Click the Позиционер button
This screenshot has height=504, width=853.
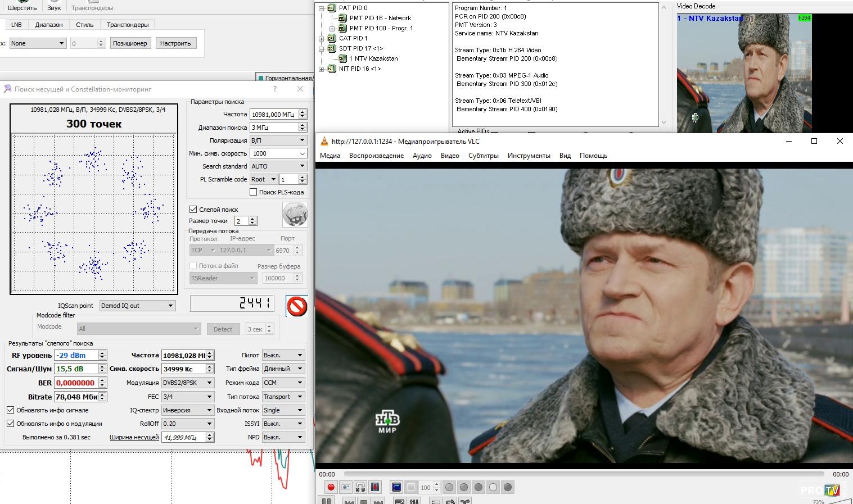point(129,43)
